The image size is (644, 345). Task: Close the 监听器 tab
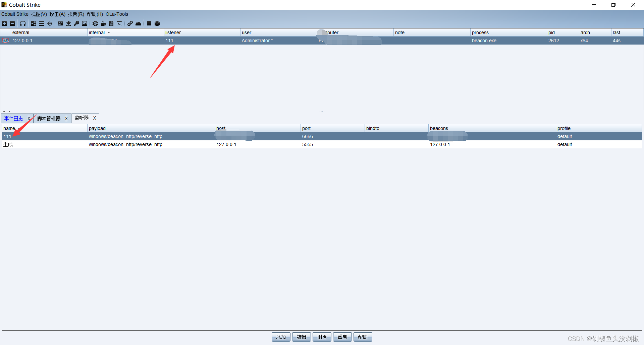pyautogui.click(x=95, y=118)
